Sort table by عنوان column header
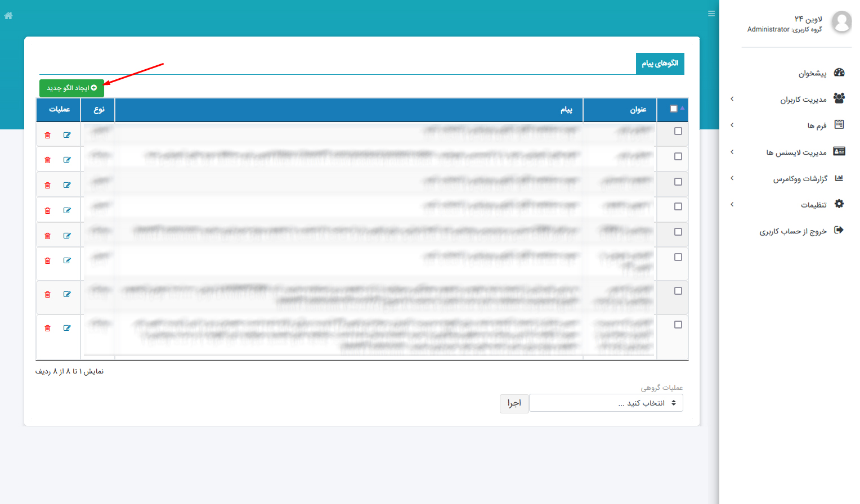 [638, 110]
